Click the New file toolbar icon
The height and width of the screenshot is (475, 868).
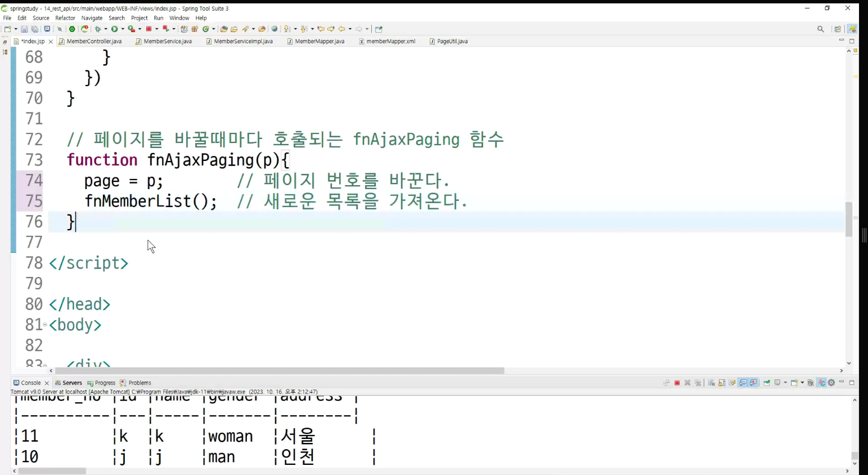pyautogui.click(x=7, y=29)
